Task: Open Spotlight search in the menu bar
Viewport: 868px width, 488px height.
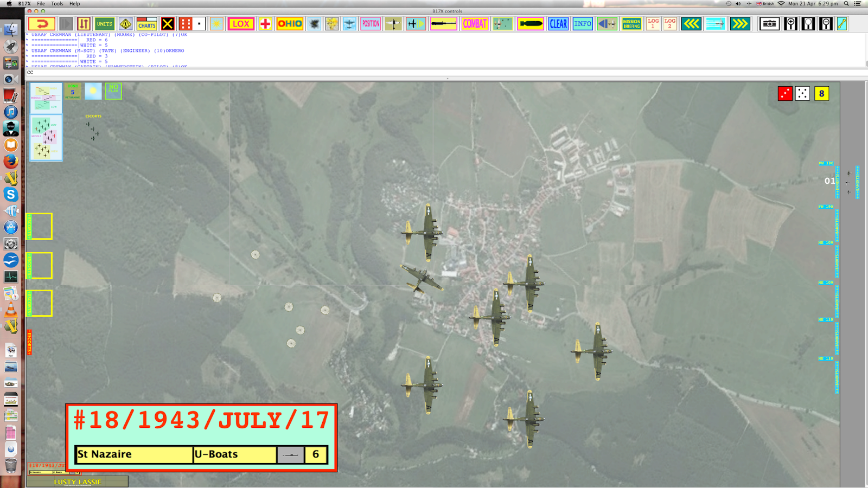Action: coord(846,4)
